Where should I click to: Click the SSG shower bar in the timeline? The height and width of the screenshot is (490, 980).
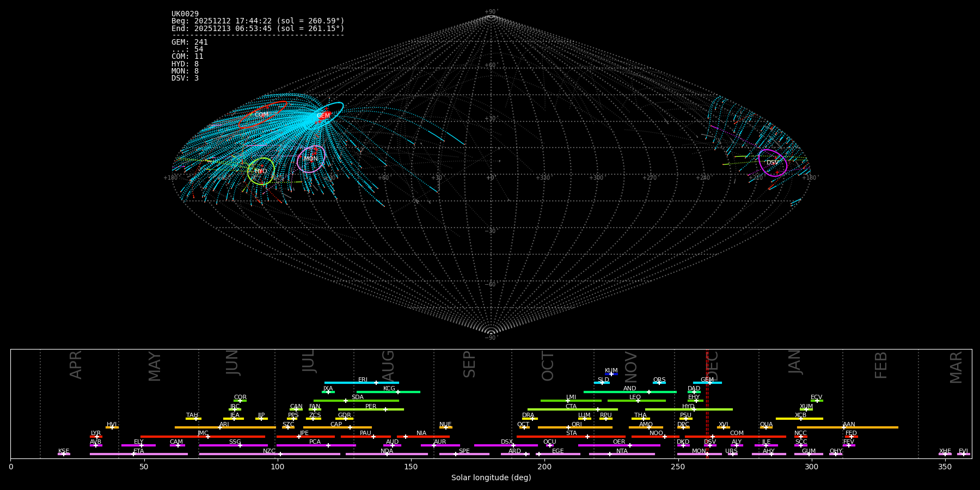(233, 445)
